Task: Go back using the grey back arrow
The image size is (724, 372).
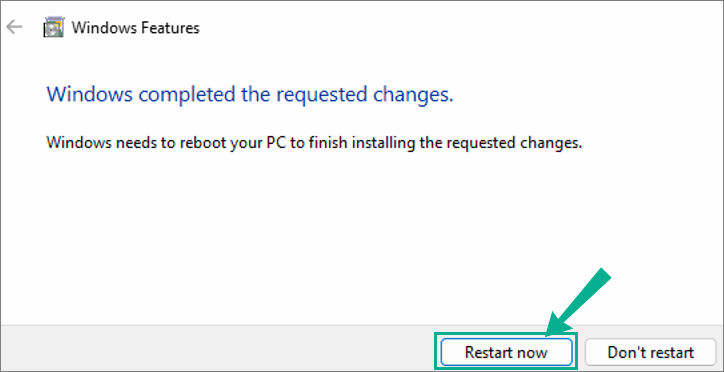Action: tap(14, 28)
